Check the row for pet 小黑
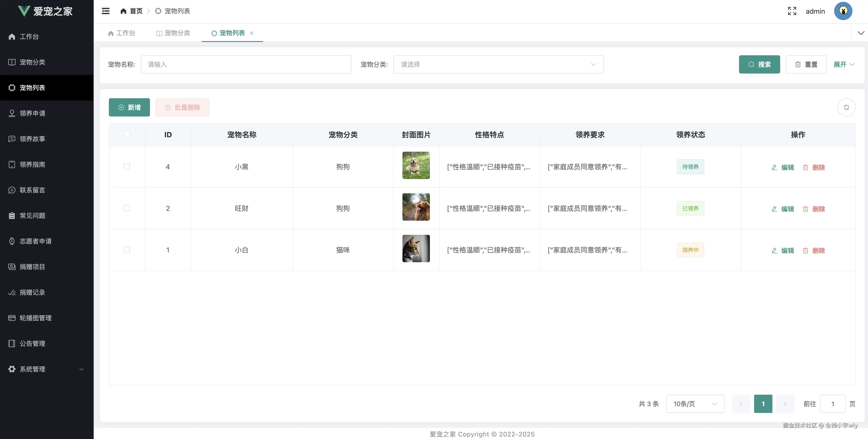The width and height of the screenshot is (868, 439). 127,167
